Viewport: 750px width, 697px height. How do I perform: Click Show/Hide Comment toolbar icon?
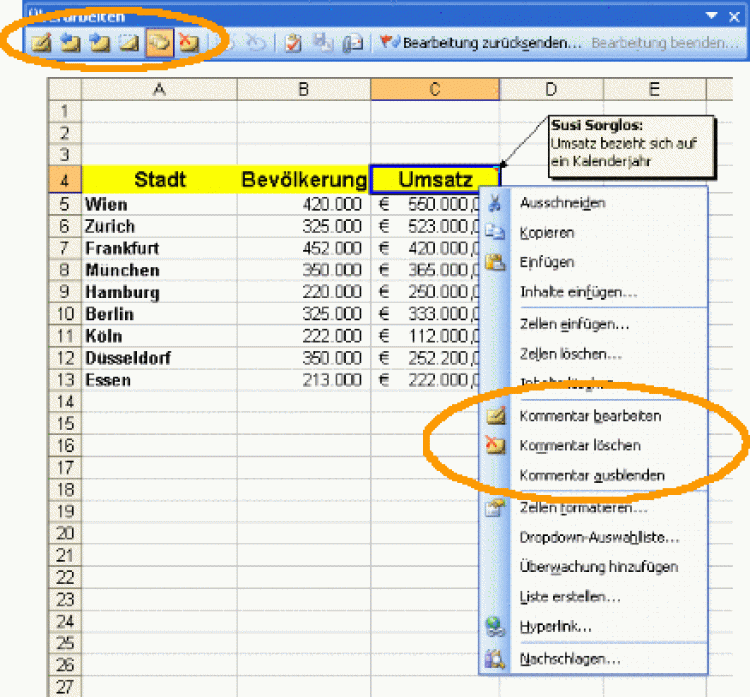[128, 44]
